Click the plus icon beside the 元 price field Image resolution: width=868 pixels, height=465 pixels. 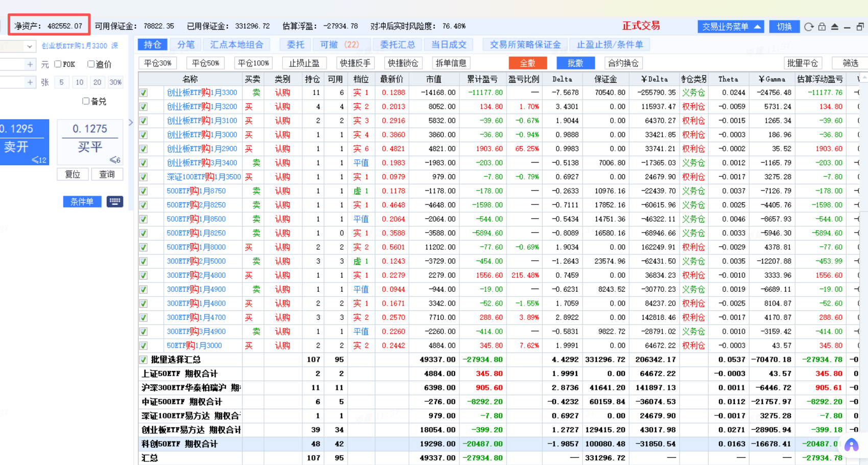click(30, 64)
